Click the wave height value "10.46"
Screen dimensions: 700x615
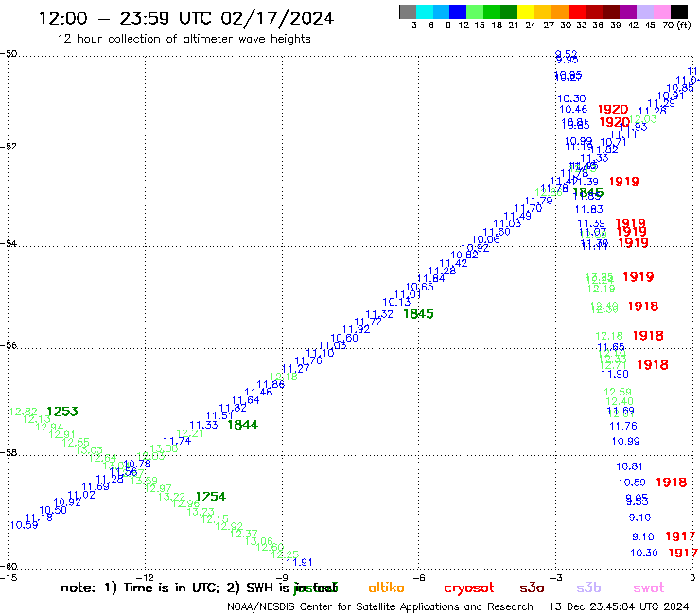(573, 109)
